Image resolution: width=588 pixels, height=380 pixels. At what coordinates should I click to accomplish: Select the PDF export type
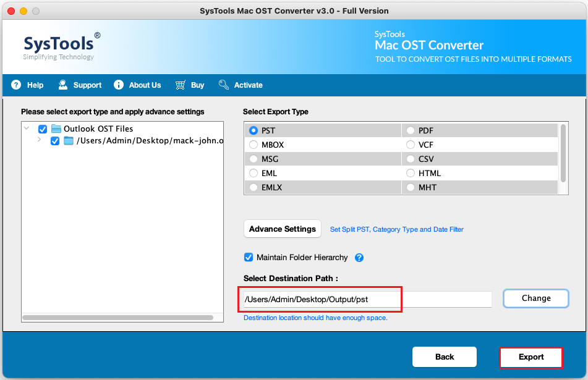[x=411, y=130]
